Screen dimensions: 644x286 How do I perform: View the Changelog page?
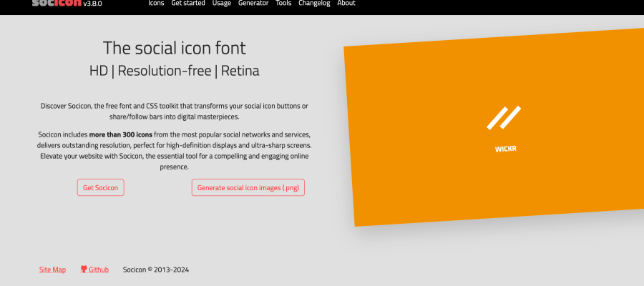point(314,4)
